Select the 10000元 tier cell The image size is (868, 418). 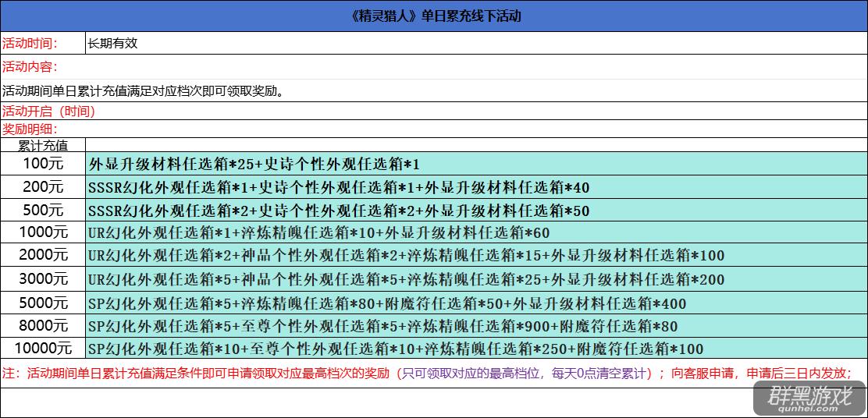point(43,349)
